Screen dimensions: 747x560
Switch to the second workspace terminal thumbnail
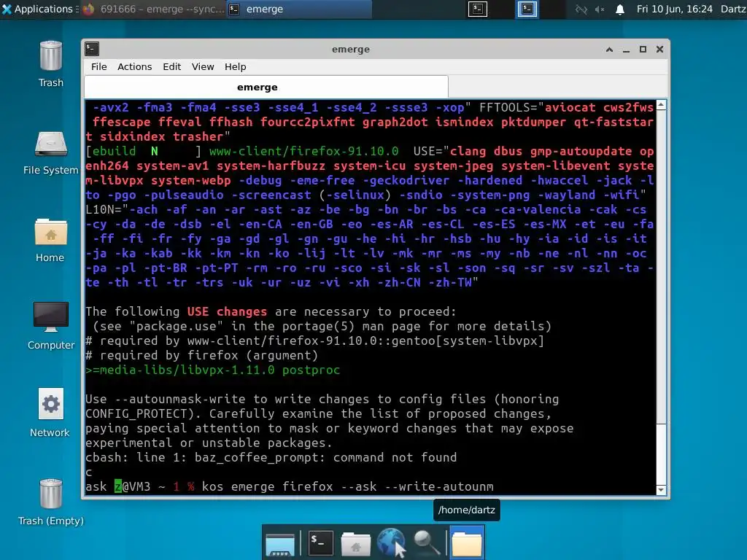(527, 9)
